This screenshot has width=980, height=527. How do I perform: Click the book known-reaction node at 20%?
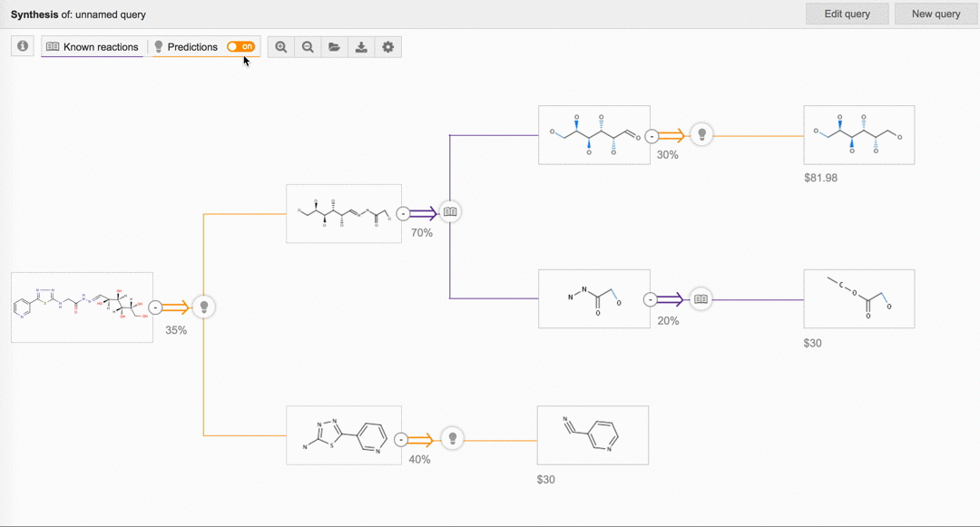pos(701,299)
